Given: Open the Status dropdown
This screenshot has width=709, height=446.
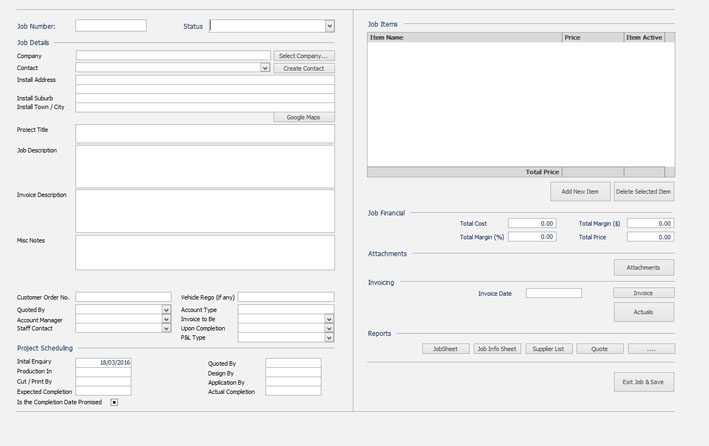Looking at the screenshot, I should [330, 26].
